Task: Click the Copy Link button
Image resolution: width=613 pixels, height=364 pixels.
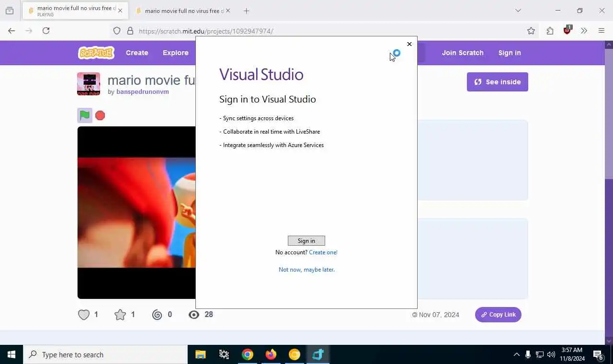Action: (498, 315)
